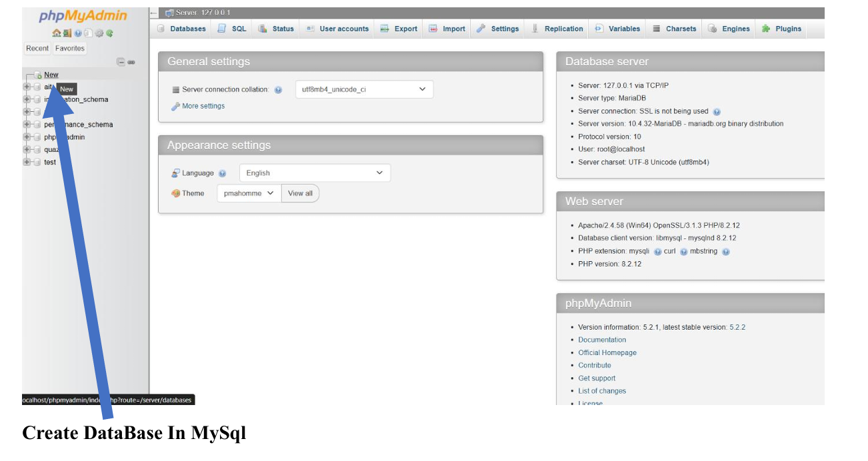Hide the navigation panel with the left arrow
The image size is (868, 461).
(154, 13)
